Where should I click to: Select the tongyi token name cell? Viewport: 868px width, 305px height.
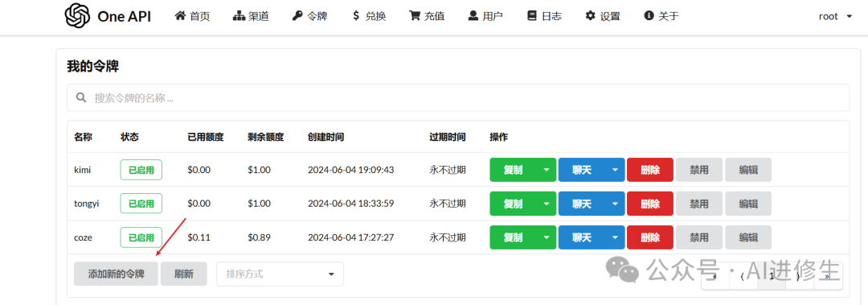[86, 204]
